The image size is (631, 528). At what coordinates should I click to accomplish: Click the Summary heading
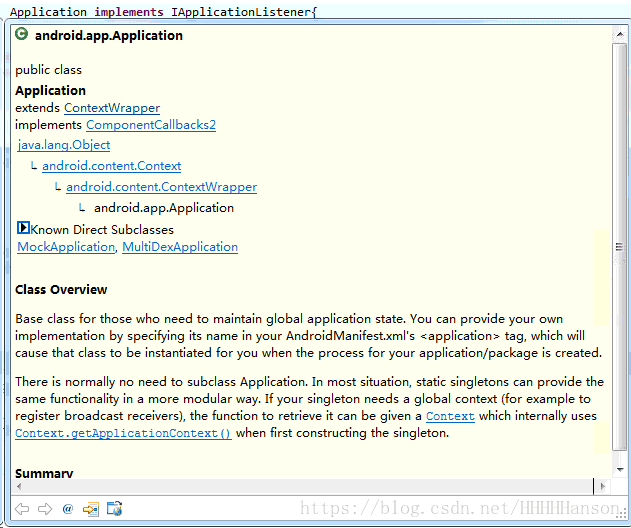pyautogui.click(x=44, y=473)
